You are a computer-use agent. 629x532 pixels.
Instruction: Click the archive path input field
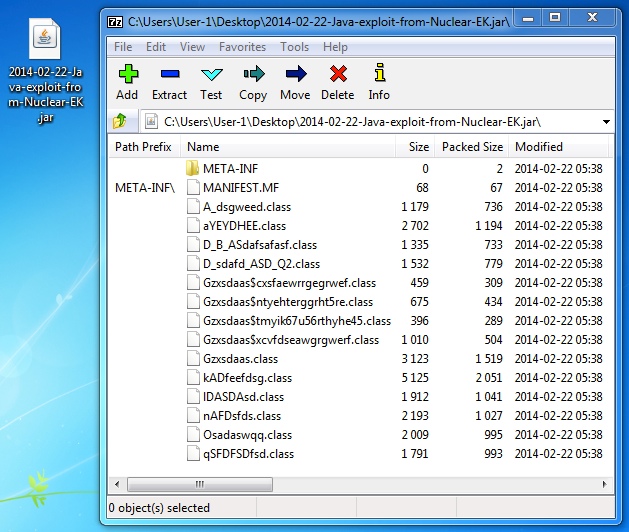(370, 122)
